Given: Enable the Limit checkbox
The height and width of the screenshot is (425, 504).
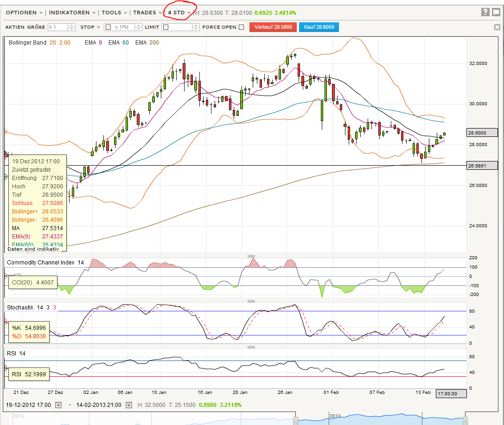Looking at the screenshot, I should coord(166,27).
